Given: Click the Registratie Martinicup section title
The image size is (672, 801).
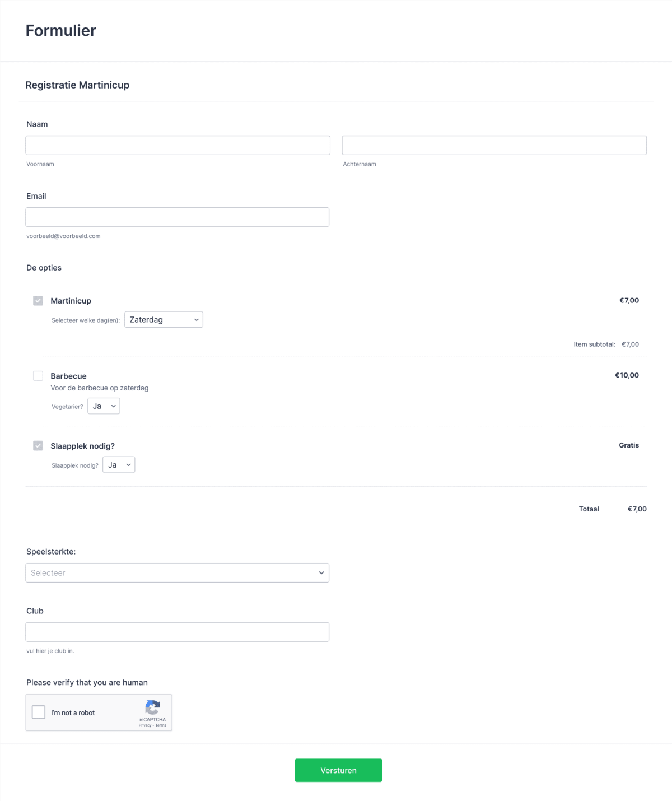Looking at the screenshot, I should (x=77, y=85).
